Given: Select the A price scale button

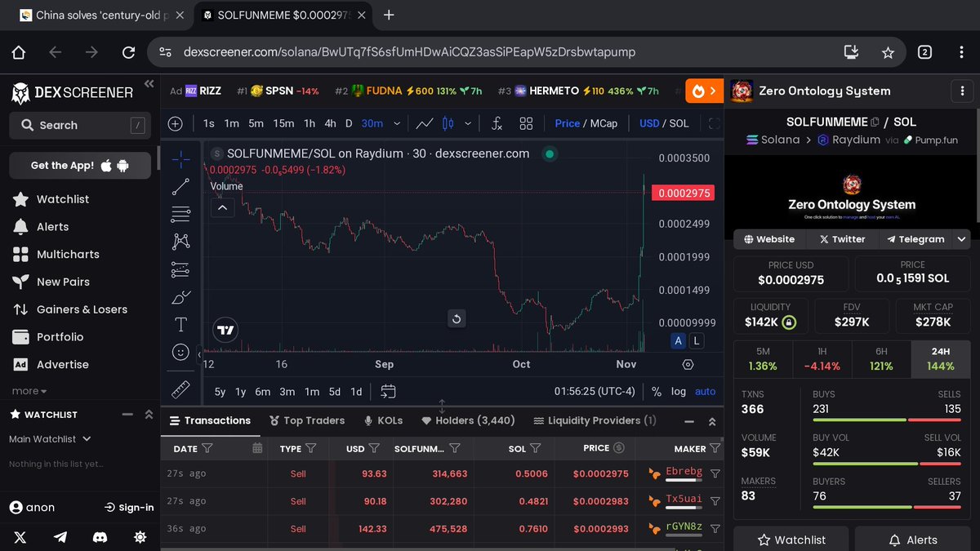Looking at the screenshot, I should tap(678, 340).
